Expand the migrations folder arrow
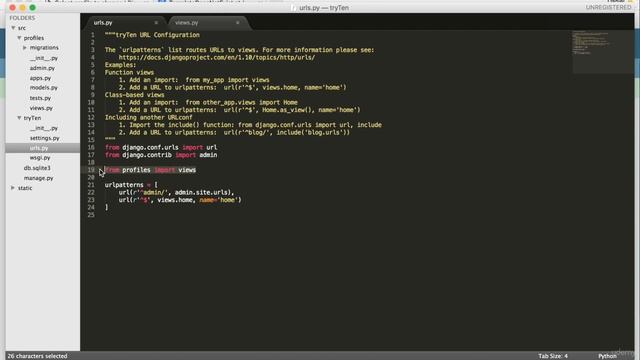The height and width of the screenshot is (360, 640). click(x=25, y=48)
